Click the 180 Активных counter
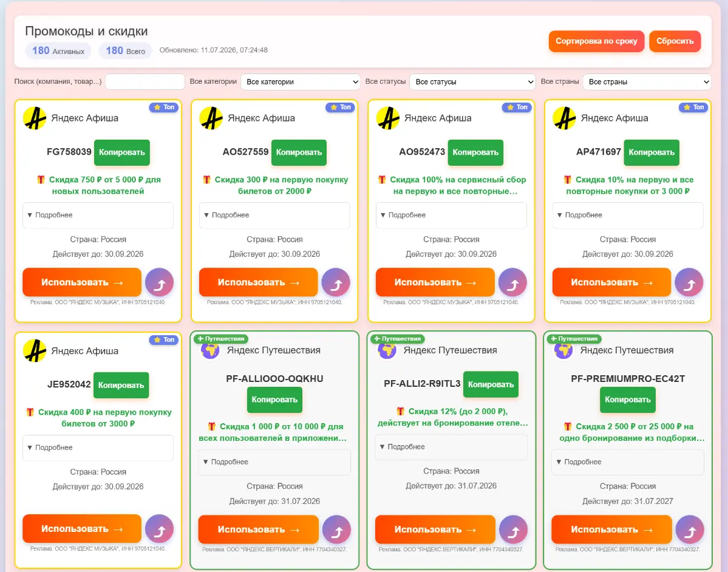This screenshot has width=728, height=572. click(58, 50)
